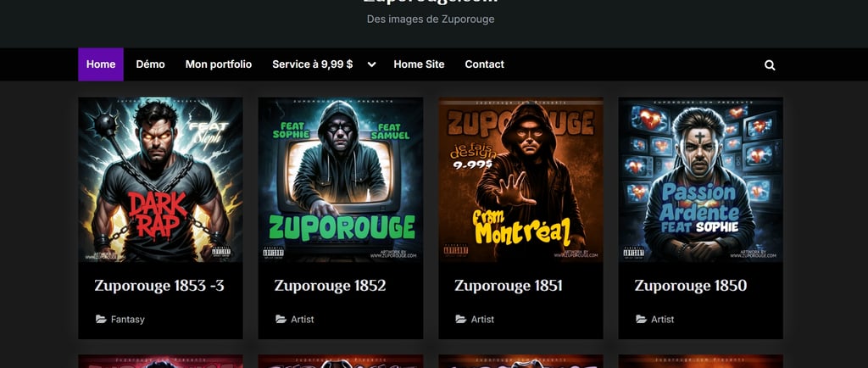Image resolution: width=868 pixels, height=368 pixels.
Task: Navigate to Home Site
Action: pyautogui.click(x=419, y=64)
